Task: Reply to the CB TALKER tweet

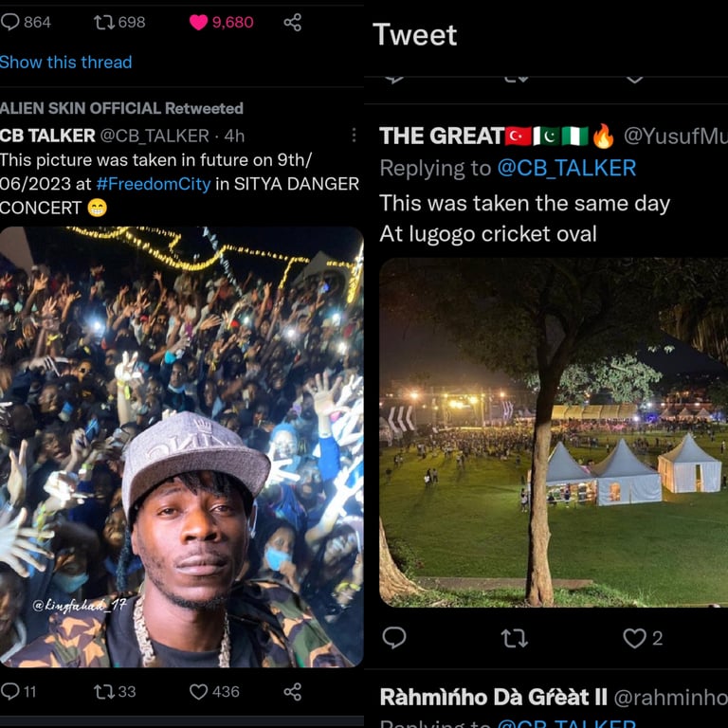Action: [x=10, y=692]
